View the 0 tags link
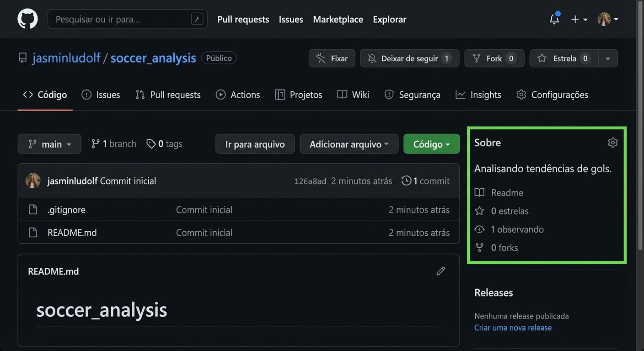 tap(164, 144)
